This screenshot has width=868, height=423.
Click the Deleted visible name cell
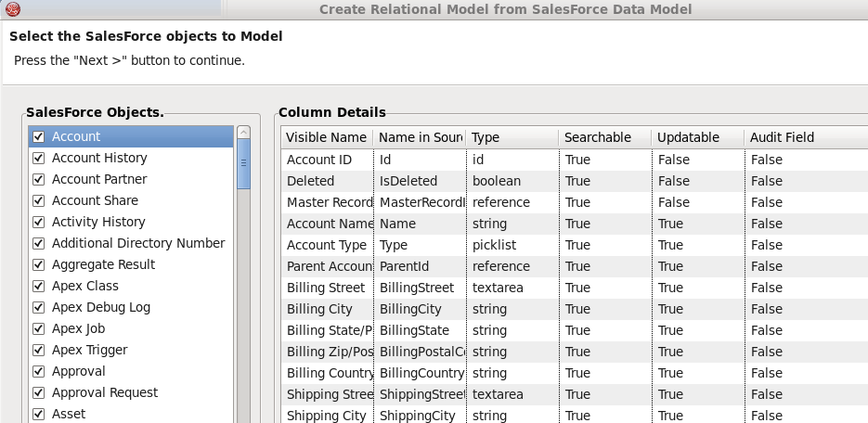point(328,182)
